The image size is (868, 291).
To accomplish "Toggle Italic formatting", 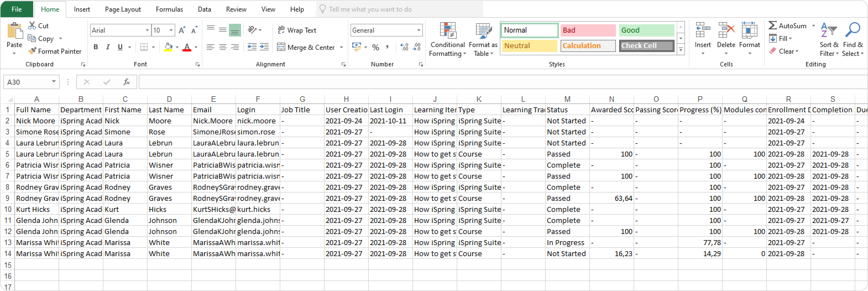I will click(108, 47).
